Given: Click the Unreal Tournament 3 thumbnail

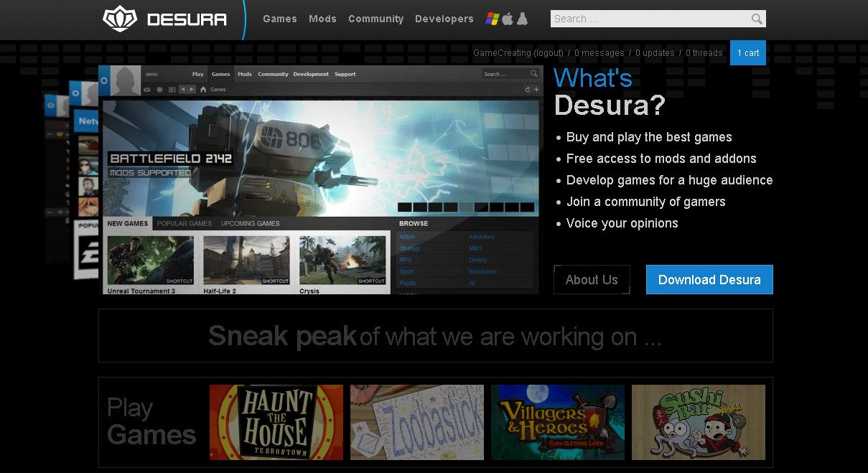Looking at the screenshot, I should tap(151, 261).
